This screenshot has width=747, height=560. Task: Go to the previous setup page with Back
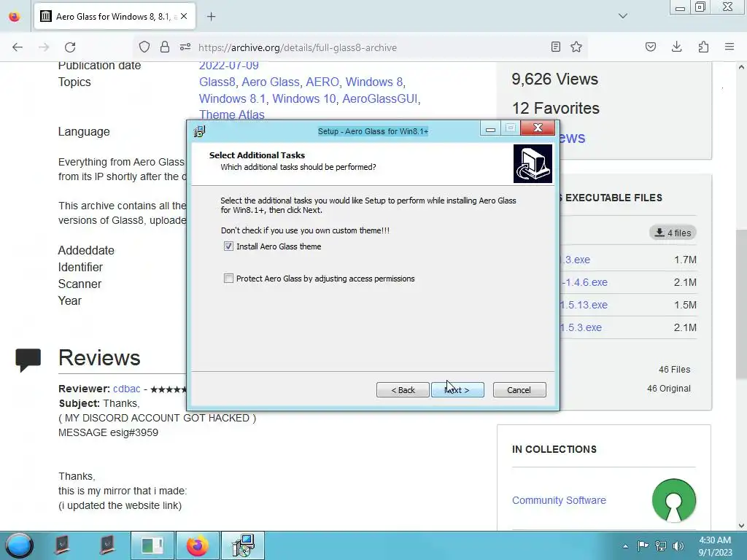403,390
